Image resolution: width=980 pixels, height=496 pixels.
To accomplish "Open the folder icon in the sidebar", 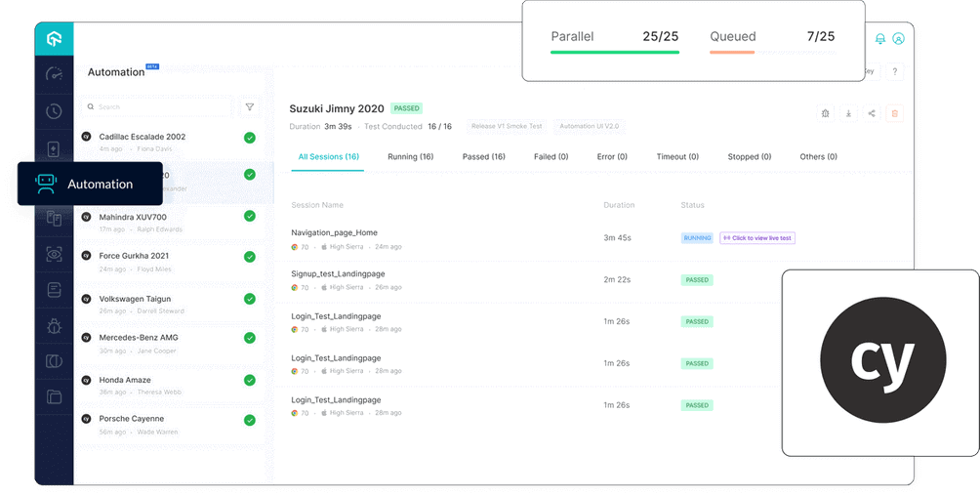I will coord(55,396).
